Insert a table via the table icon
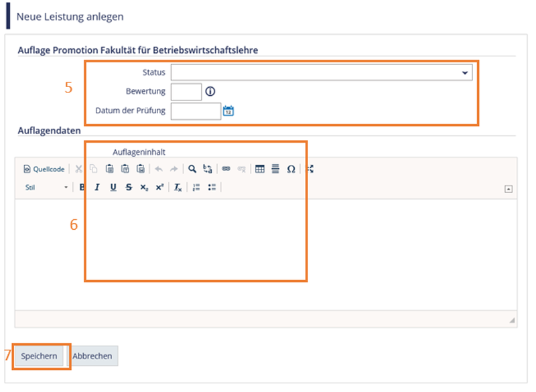 [x=260, y=170]
